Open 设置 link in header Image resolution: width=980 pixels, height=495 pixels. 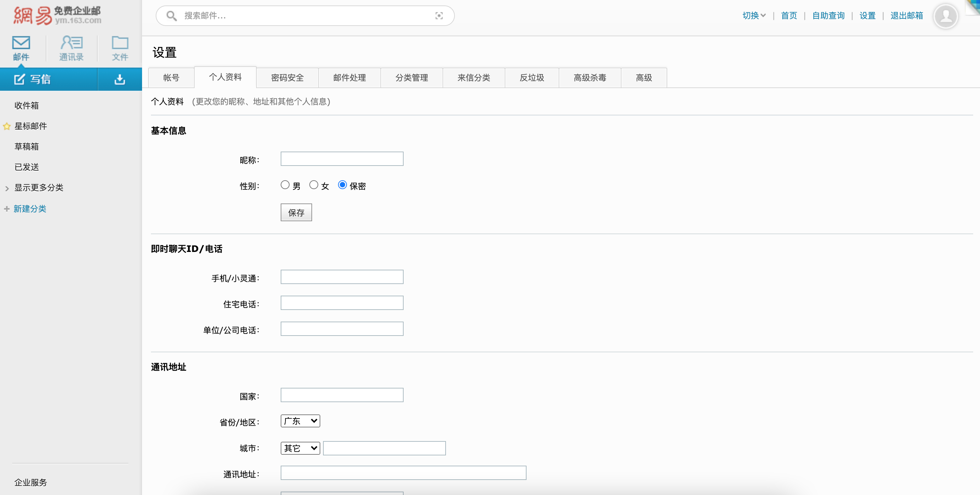tap(867, 16)
